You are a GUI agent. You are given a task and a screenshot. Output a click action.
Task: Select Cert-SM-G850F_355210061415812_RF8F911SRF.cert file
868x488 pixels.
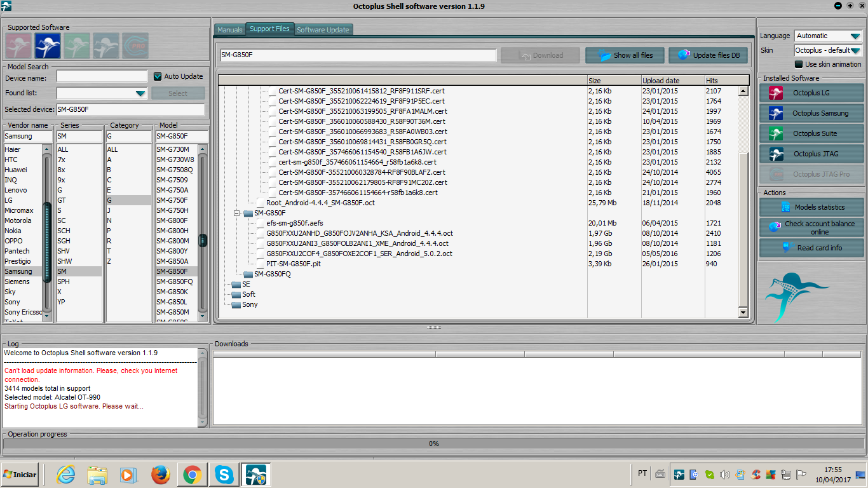click(x=362, y=91)
